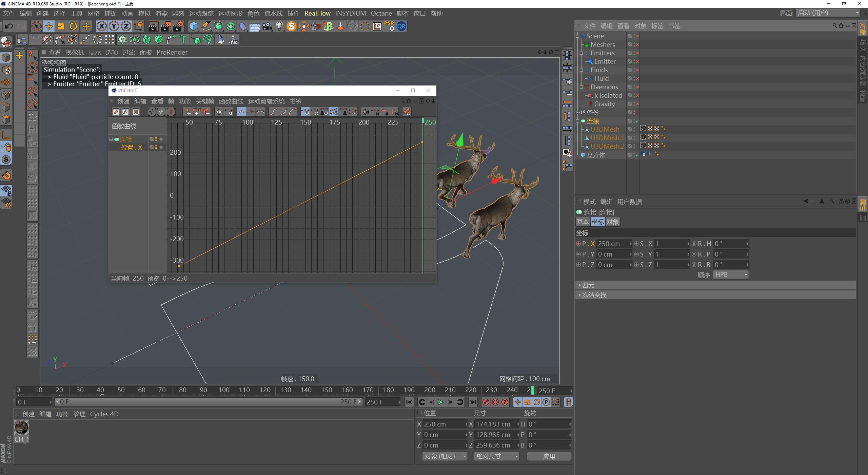Select the Move tool in top toolbar
868x475 pixels.
[x=48, y=26]
